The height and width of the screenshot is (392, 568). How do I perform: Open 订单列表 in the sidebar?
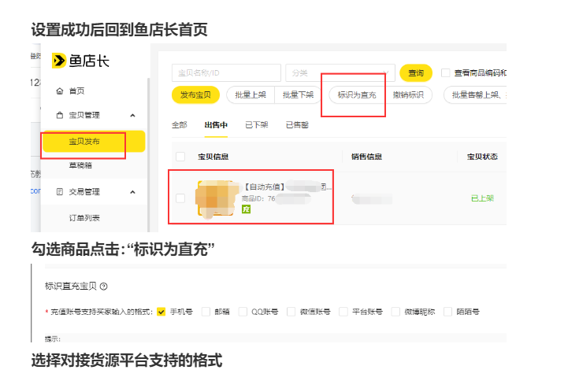pyautogui.click(x=84, y=218)
